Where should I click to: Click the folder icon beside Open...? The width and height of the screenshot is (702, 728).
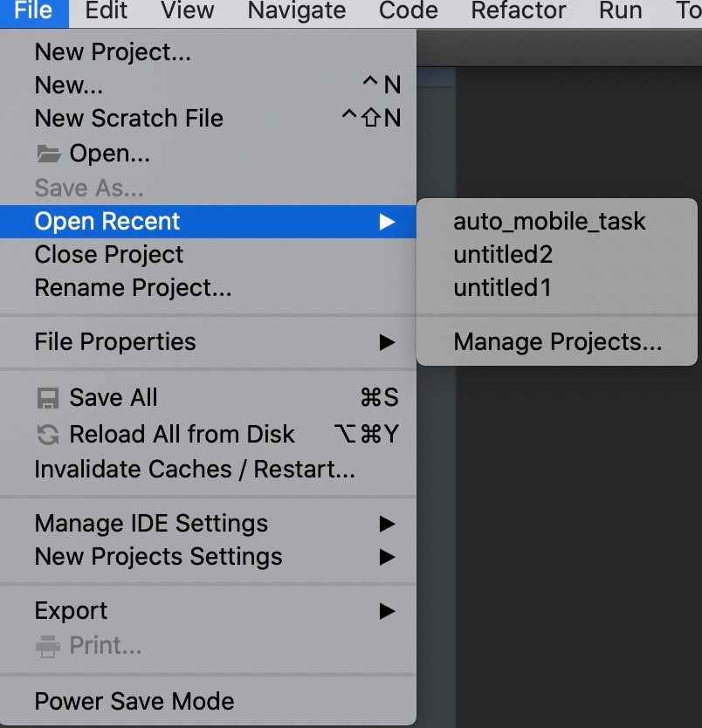click(49, 154)
